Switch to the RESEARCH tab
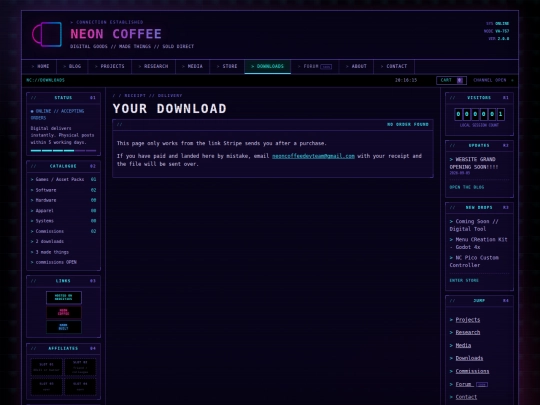Viewport: 540px width, 405px height. 153,66
